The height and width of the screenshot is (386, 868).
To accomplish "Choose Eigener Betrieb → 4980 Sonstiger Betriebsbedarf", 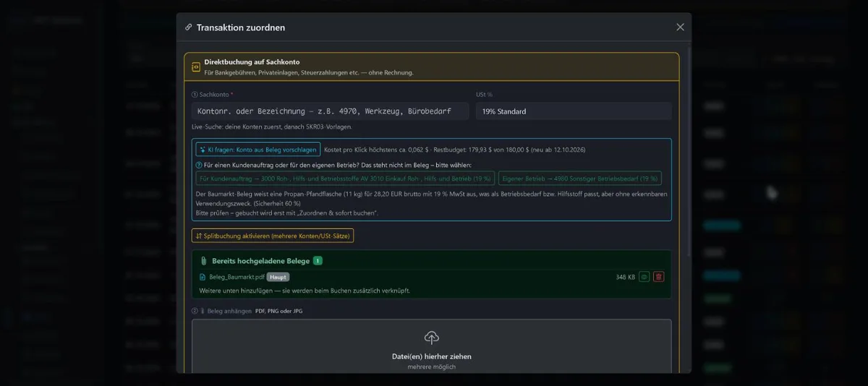I will pos(580,178).
